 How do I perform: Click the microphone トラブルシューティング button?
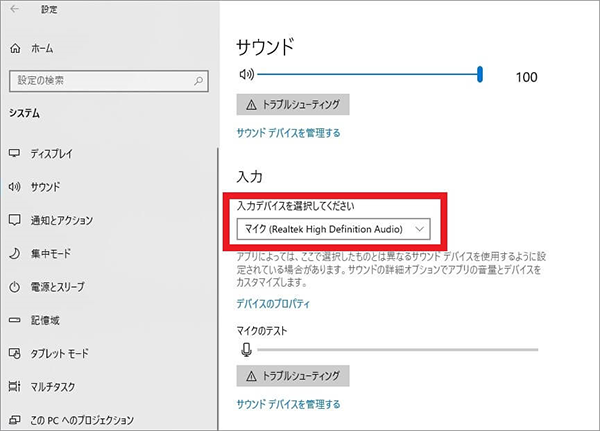(293, 375)
